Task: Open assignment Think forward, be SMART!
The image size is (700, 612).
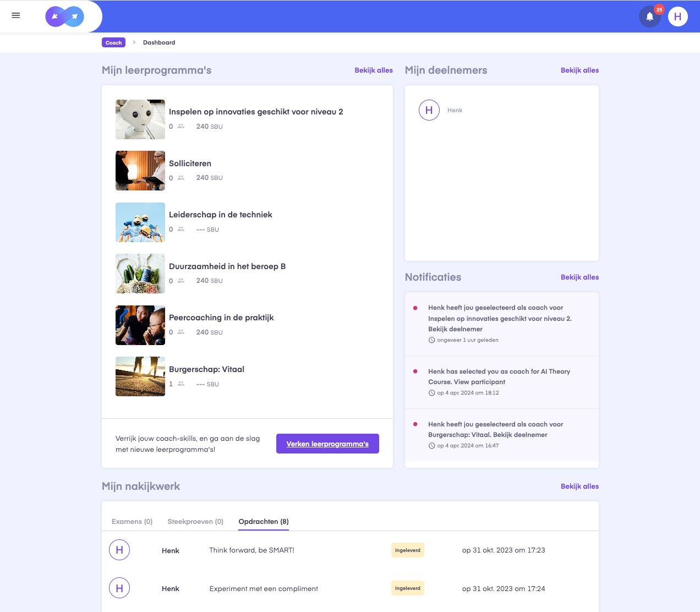Action: tap(252, 550)
